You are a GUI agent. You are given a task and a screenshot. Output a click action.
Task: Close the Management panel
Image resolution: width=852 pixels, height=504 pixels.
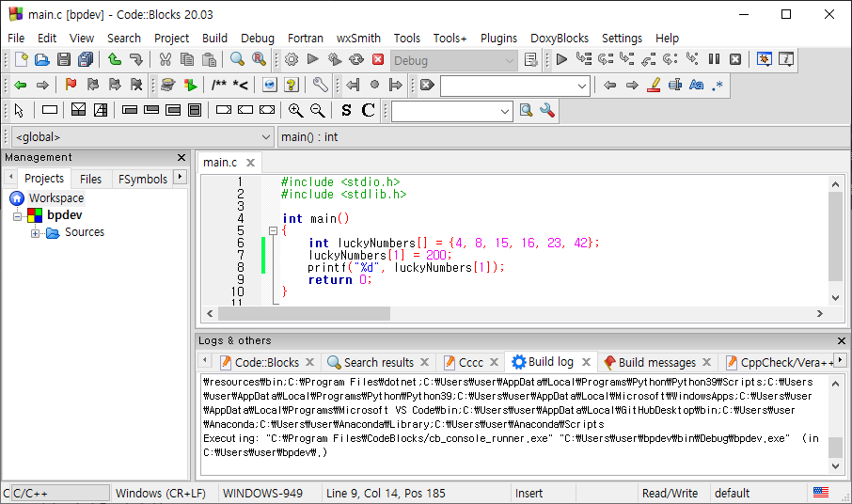pos(181,158)
